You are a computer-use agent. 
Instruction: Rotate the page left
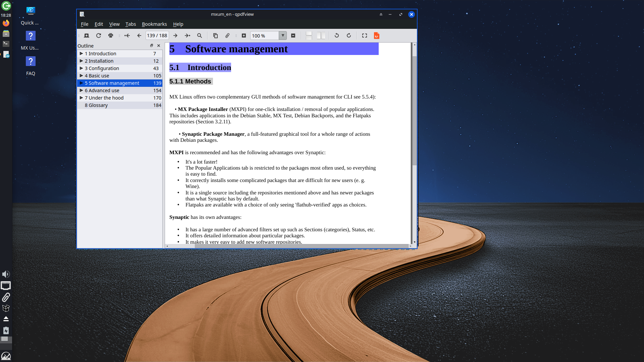point(337,36)
